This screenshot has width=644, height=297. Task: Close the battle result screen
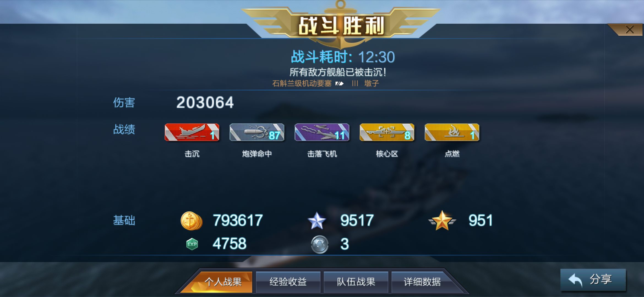click(629, 29)
